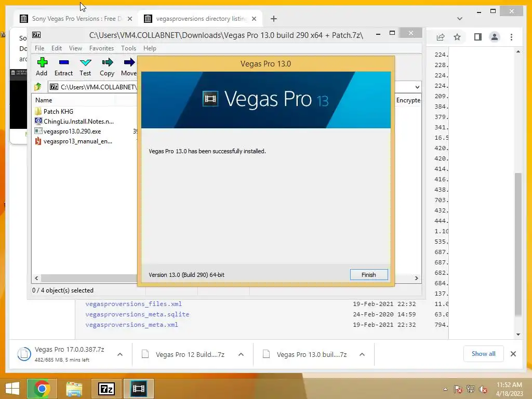Viewport: 532px width, 399px height.
Task: Open a new Chrome tab
Action: [273, 19]
